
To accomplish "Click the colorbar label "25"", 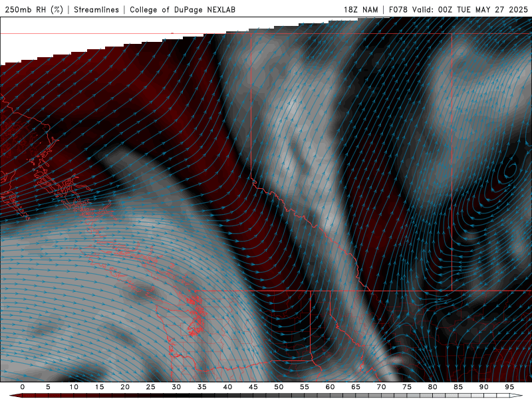I will 151,387.
